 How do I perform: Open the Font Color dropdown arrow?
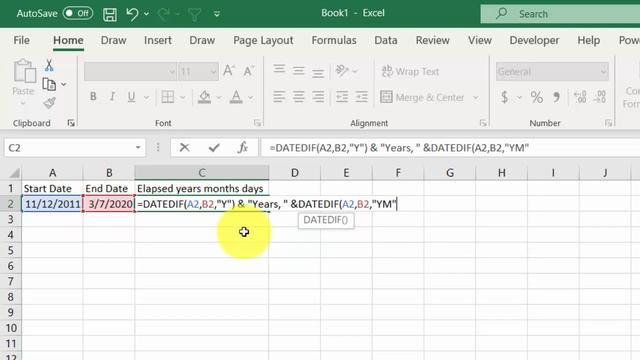pos(251,98)
